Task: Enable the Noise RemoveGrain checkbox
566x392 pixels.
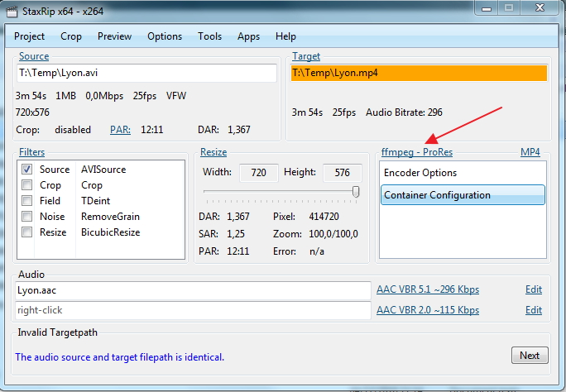Action: pos(26,217)
